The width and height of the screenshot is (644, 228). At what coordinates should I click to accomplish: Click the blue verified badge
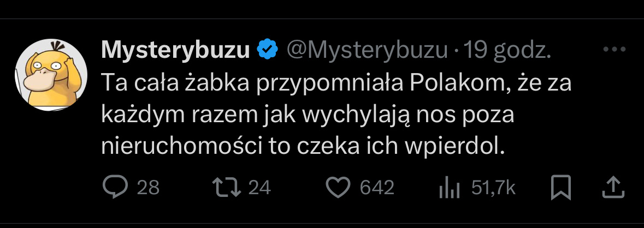[267, 50]
